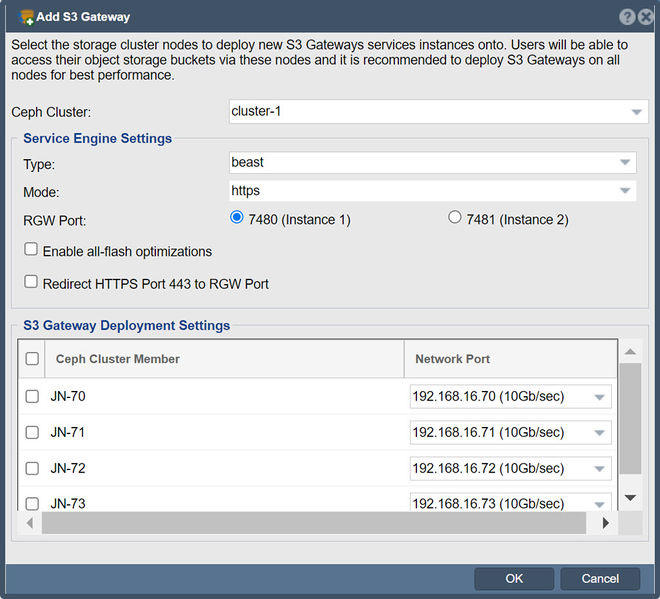Screen dimensions: 660x599
Task: Confirm with the OK button
Action: point(514,579)
